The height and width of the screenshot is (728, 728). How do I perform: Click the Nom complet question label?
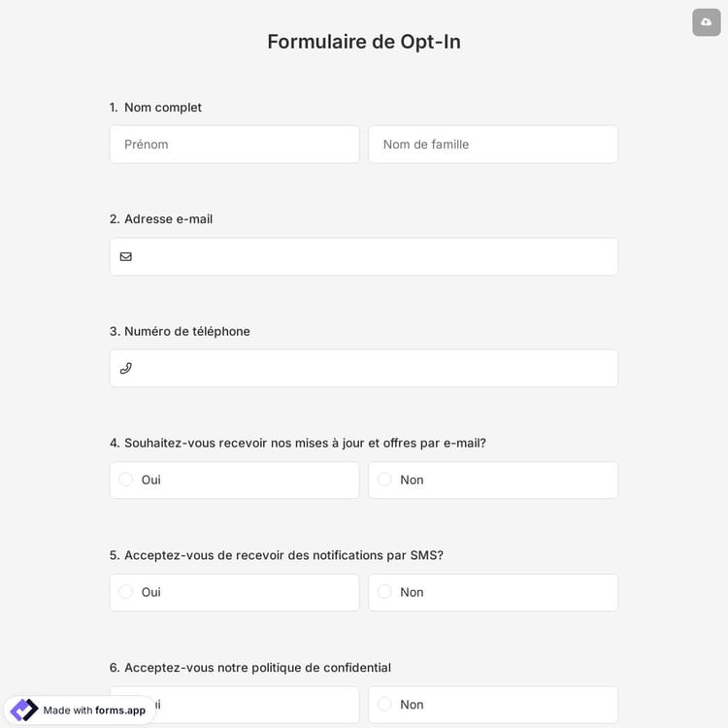click(162, 107)
